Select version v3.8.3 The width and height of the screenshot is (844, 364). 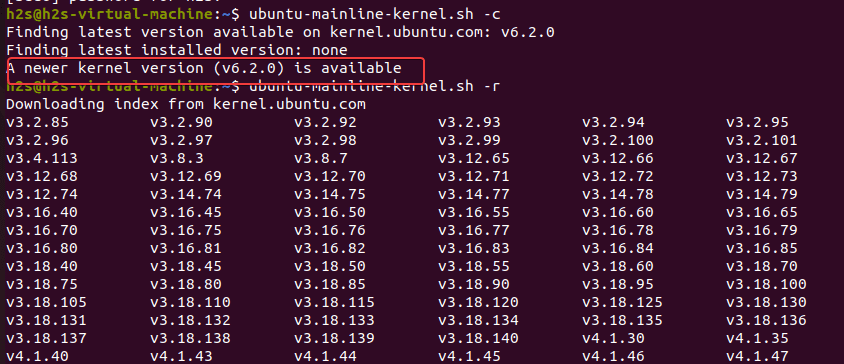pos(177,159)
